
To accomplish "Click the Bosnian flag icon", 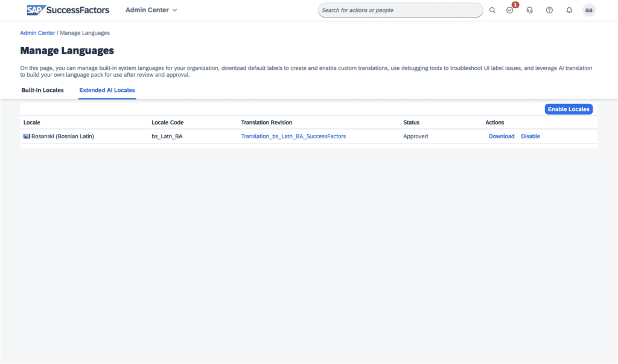I will click(x=27, y=136).
